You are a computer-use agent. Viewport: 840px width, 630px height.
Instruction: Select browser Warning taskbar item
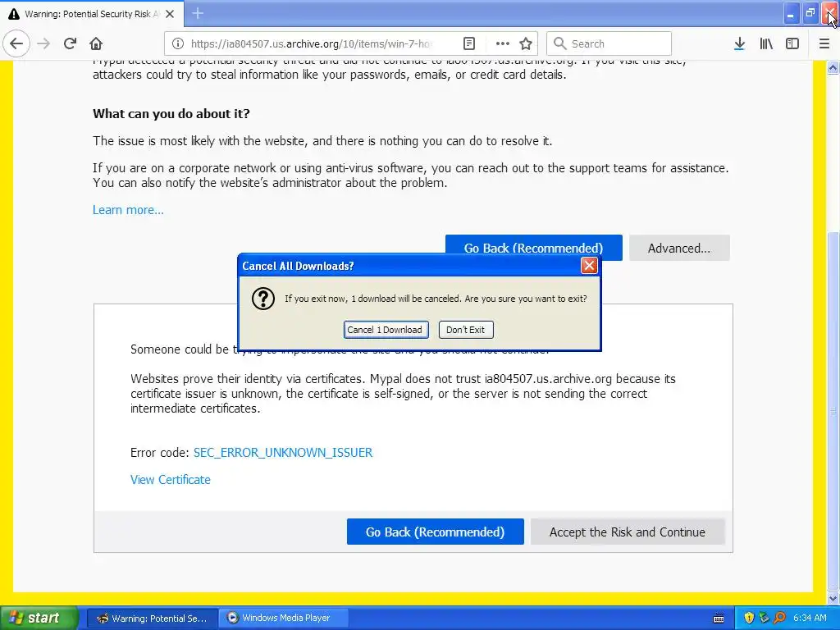click(x=153, y=618)
